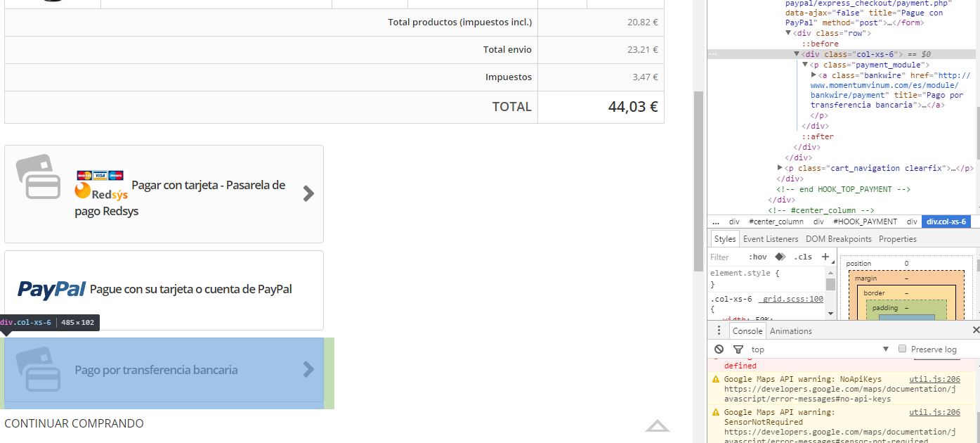Click the new style rule plus icon
This screenshot has width=980, height=443.
(825, 257)
